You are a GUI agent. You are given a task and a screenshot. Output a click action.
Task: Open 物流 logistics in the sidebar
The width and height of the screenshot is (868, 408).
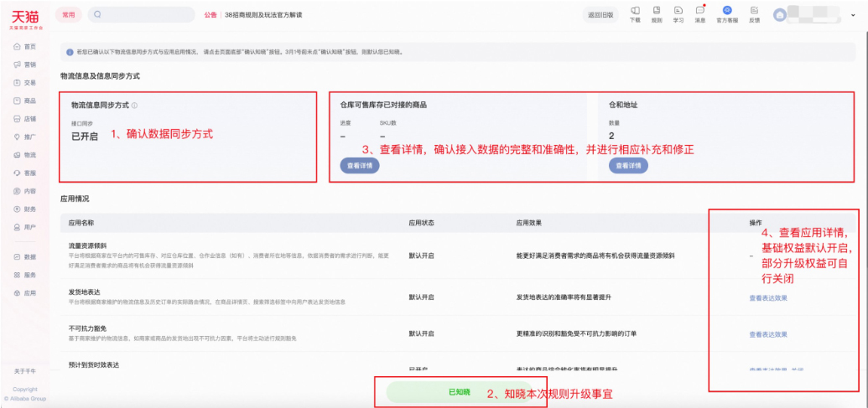click(x=25, y=155)
